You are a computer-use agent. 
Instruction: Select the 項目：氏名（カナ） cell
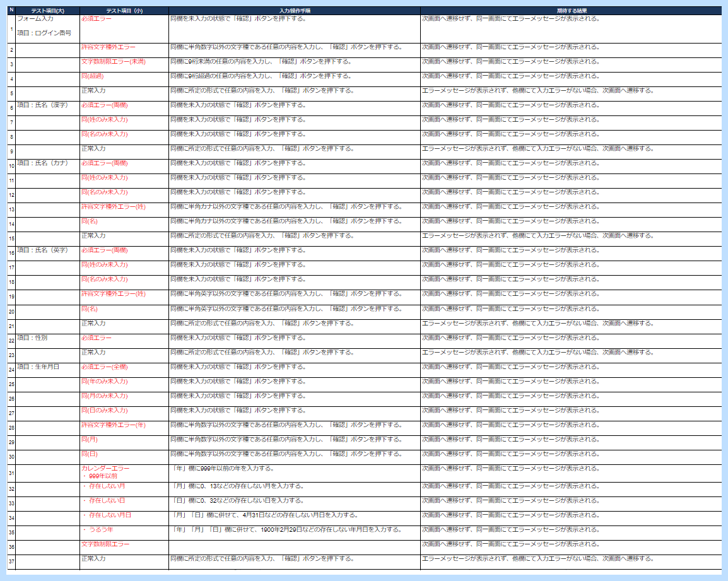pyautogui.click(x=47, y=163)
